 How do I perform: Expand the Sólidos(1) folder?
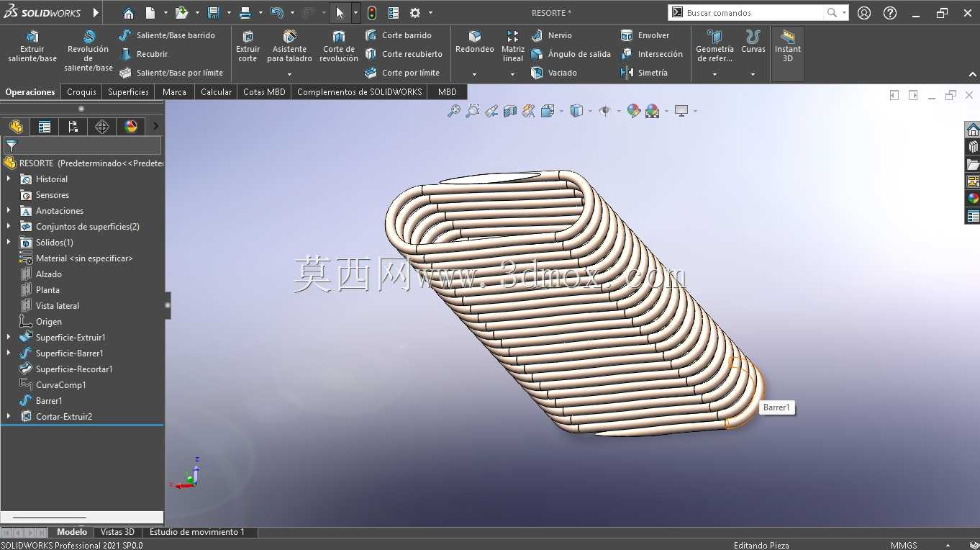click(9, 242)
